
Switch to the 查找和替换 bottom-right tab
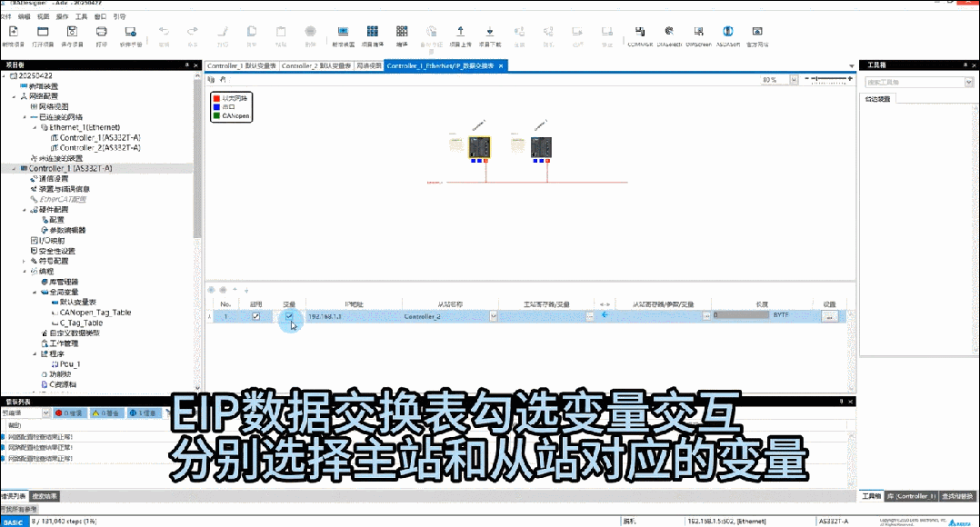[957, 496]
